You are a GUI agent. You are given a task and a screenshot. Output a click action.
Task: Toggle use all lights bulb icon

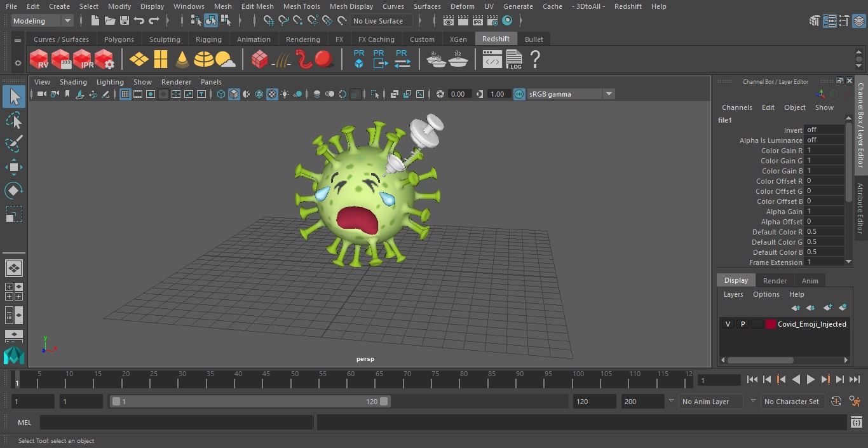[x=285, y=94]
